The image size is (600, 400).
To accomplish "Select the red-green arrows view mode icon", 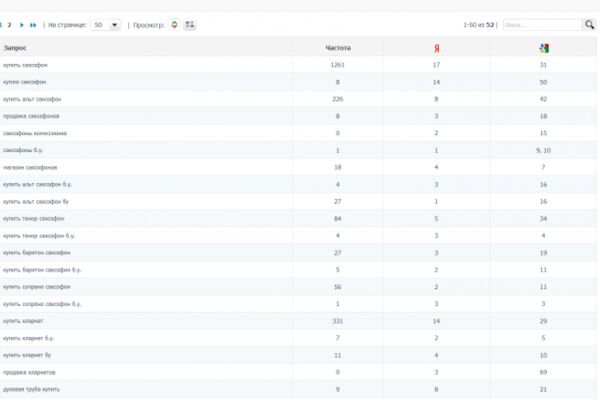I will pyautogui.click(x=174, y=25).
